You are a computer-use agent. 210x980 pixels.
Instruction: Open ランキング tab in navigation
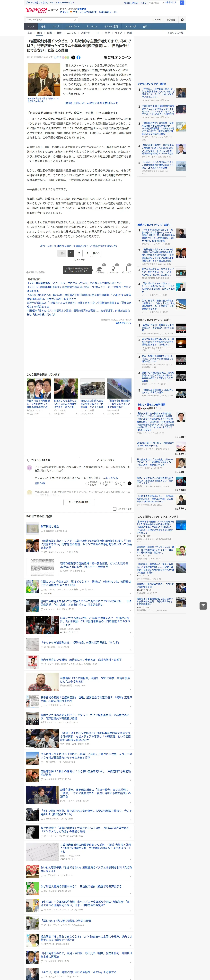(x=130, y=27)
